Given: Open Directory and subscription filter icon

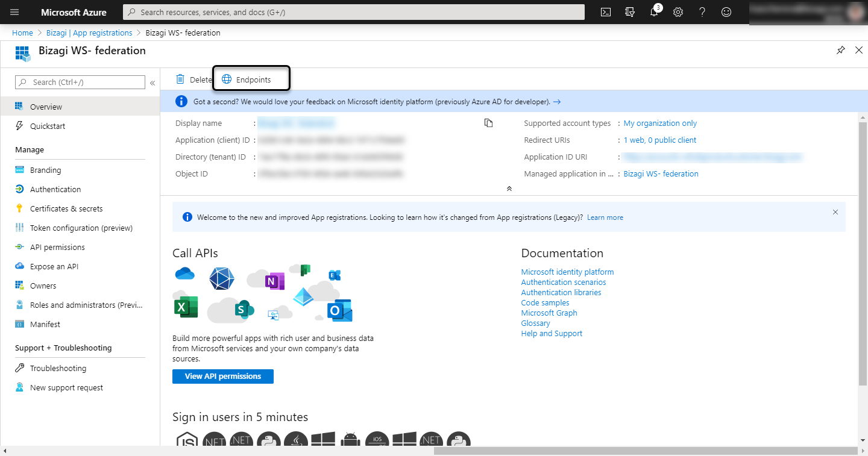Looking at the screenshot, I should tap(631, 12).
